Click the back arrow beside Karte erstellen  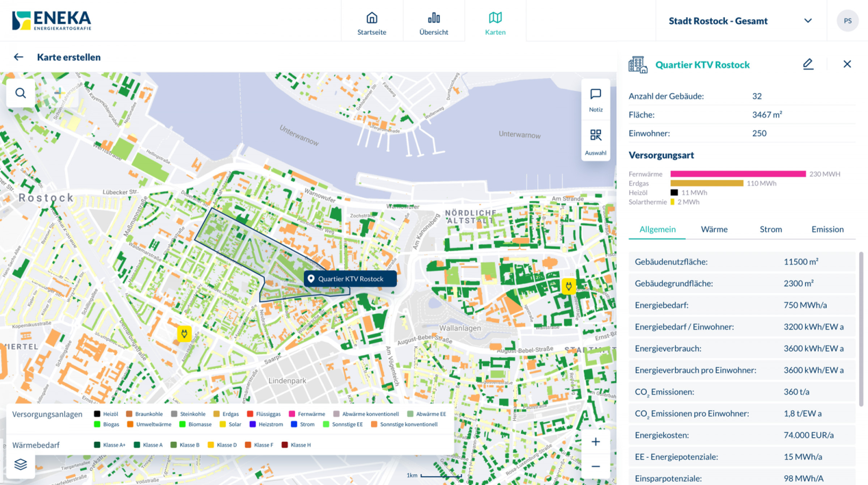coord(18,57)
